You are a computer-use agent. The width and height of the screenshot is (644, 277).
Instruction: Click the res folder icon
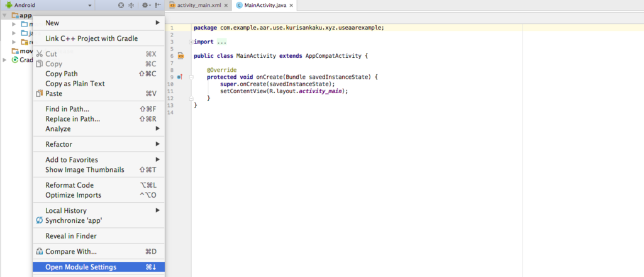click(x=25, y=42)
